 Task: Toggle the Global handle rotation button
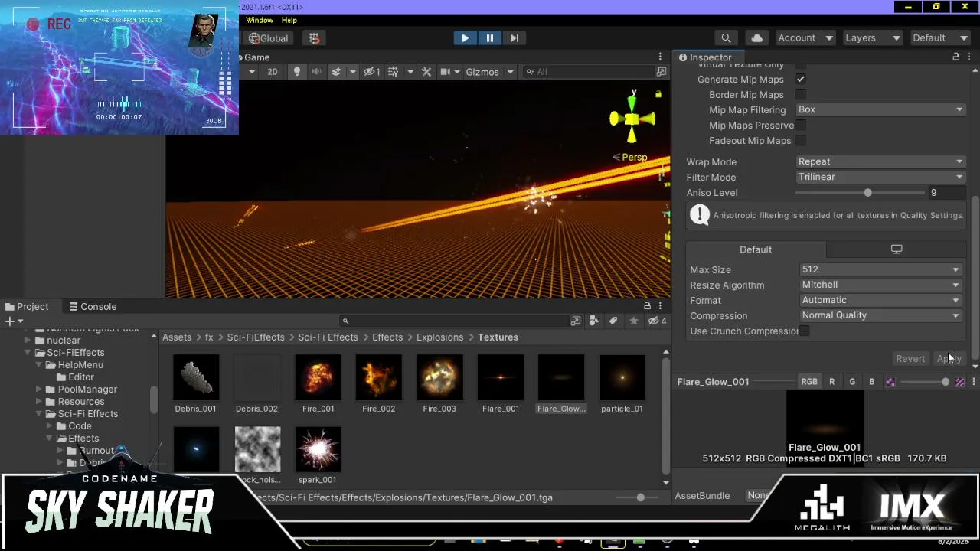268,37
